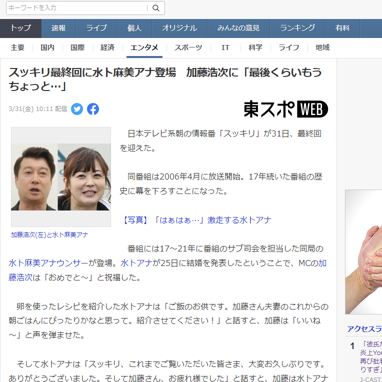Image resolution: width=382 pixels, height=382 pixels.
Task: Select the 国際 category
Action: point(77,48)
